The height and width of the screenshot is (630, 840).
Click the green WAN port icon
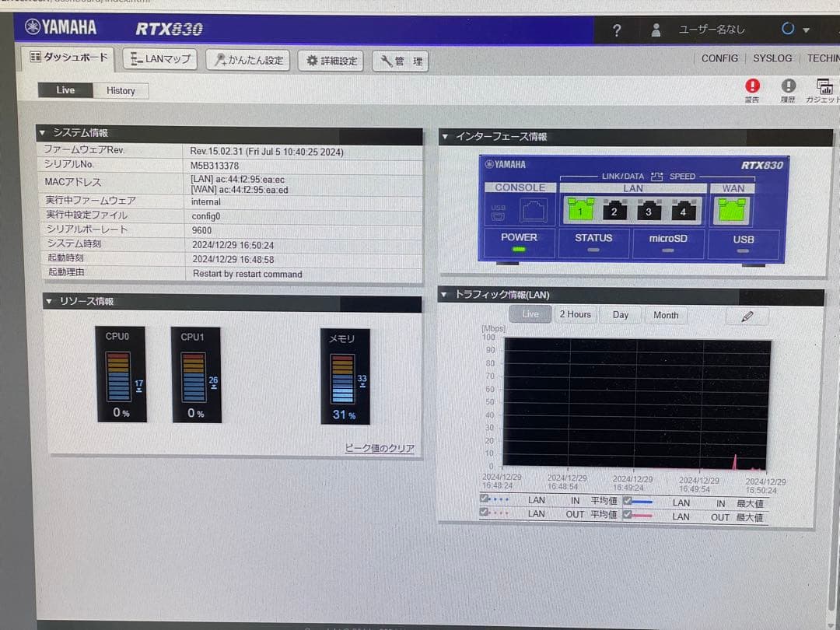732,210
